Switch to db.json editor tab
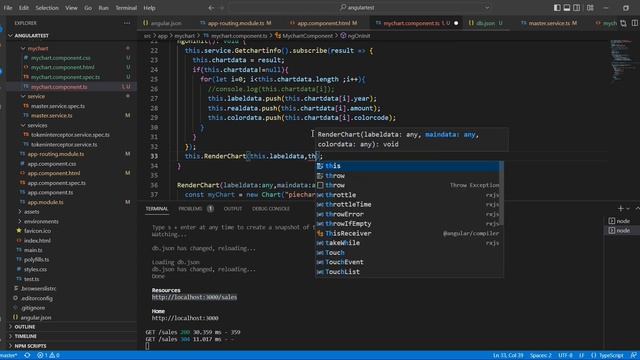The width and height of the screenshot is (640, 360). point(486,23)
